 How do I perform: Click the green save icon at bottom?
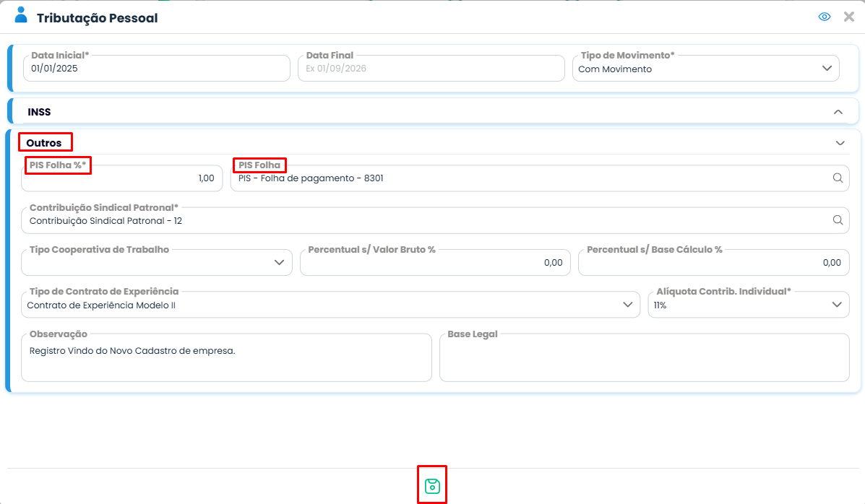432,486
